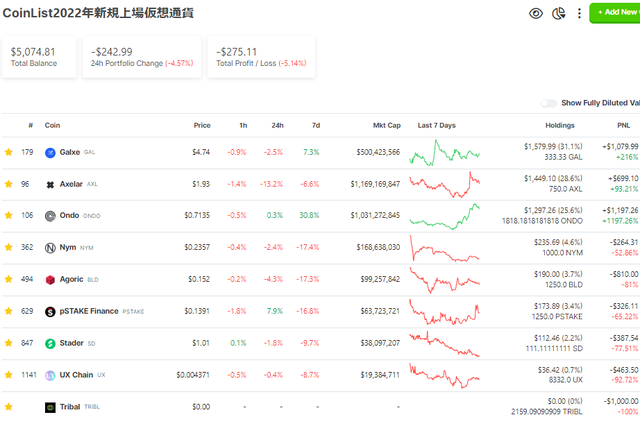
Task: Click Galxe market cap $500,423,566
Action: pos(378,152)
